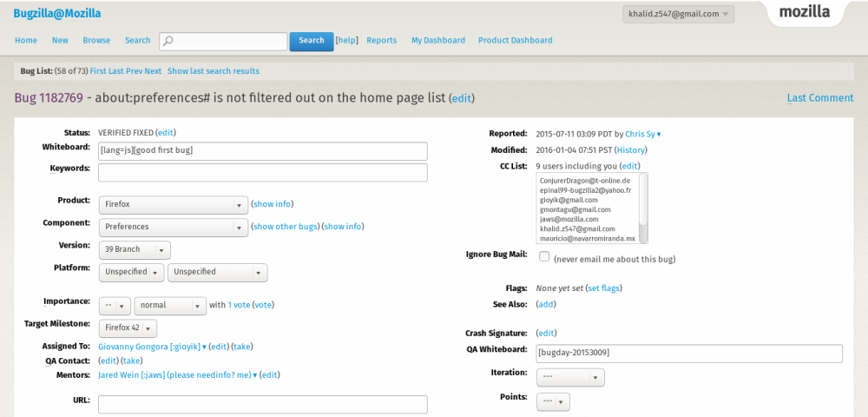Go to Next bug in list
Screen dimensions: 868x417
tap(154, 71)
